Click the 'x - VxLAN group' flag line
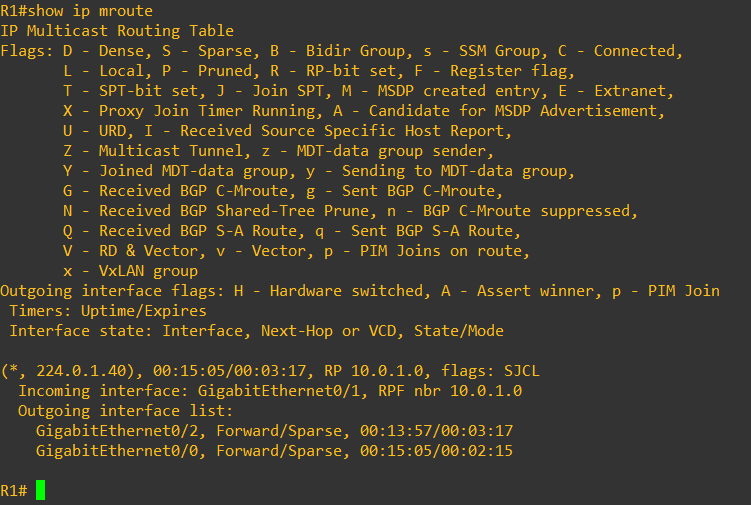This screenshot has height=505, width=751. (130, 271)
